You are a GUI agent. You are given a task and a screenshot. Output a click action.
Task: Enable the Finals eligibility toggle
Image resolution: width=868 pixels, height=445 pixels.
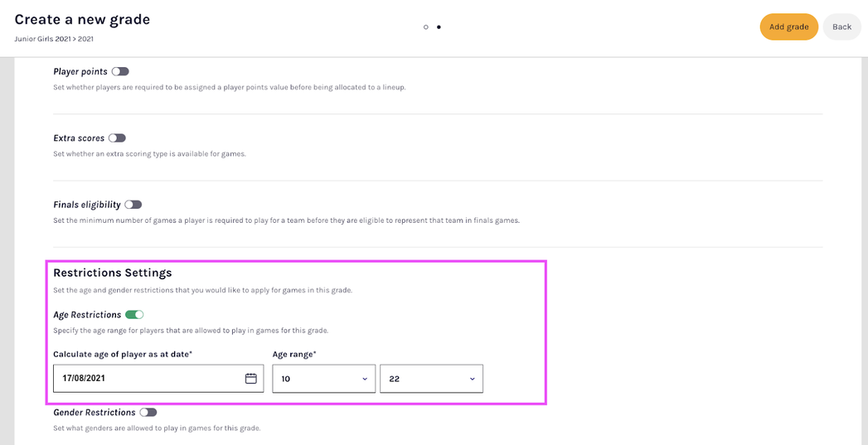[x=133, y=205]
